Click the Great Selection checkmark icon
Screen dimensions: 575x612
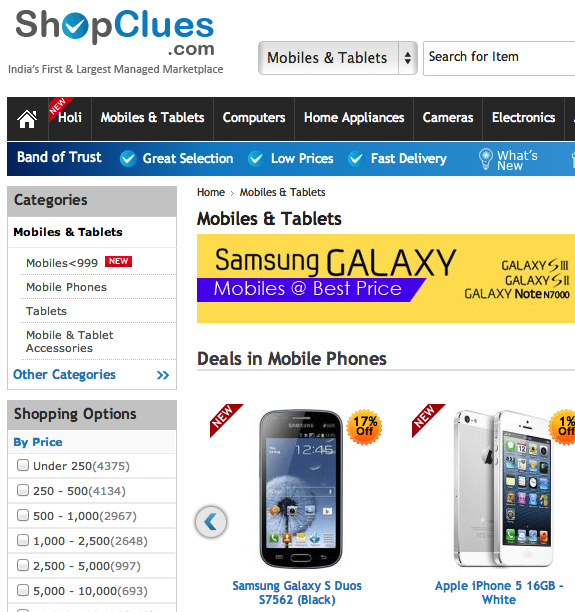click(128, 159)
